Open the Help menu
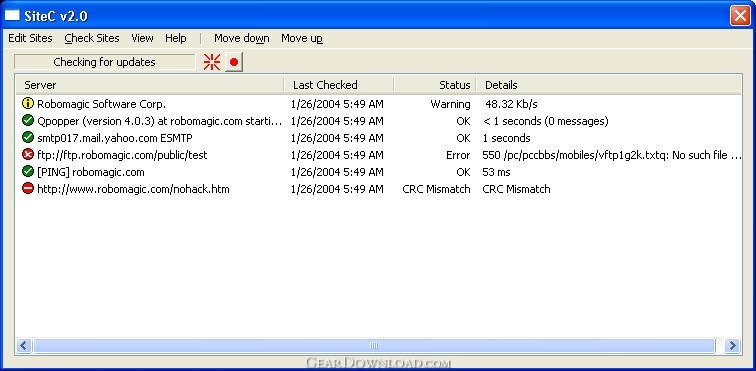Viewport: 756px width, 371px height. (176, 38)
